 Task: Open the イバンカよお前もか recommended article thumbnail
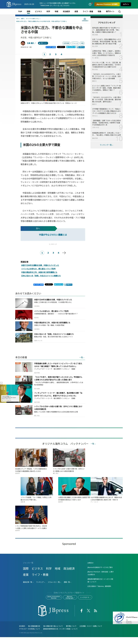24,315
